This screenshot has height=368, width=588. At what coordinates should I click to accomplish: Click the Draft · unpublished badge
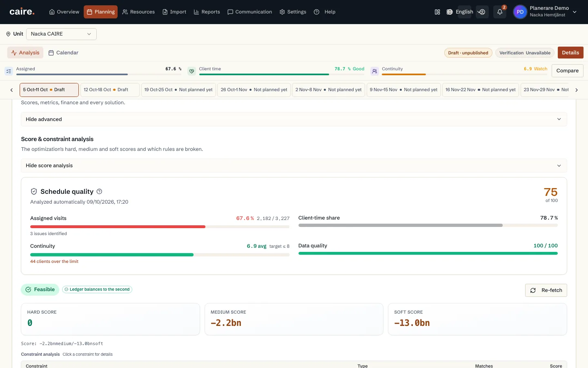pyautogui.click(x=468, y=53)
